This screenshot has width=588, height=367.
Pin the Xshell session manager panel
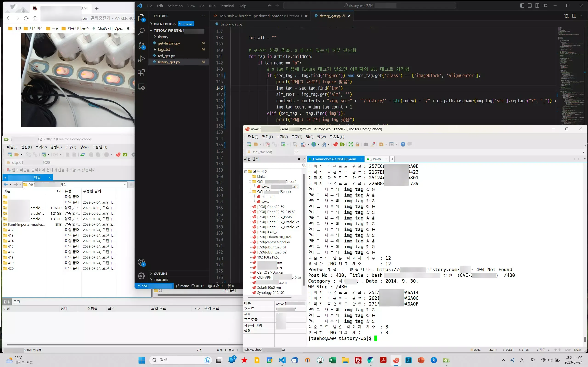(299, 159)
